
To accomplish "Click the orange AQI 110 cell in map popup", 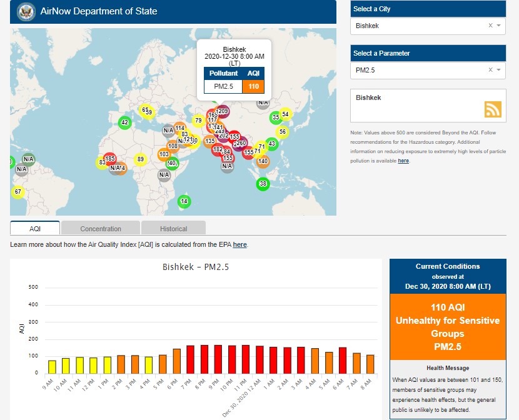I will tap(253, 86).
